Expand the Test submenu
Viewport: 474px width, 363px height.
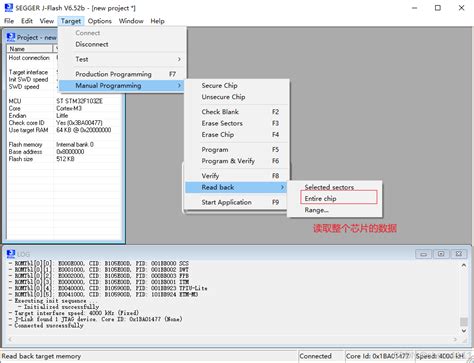click(x=122, y=59)
